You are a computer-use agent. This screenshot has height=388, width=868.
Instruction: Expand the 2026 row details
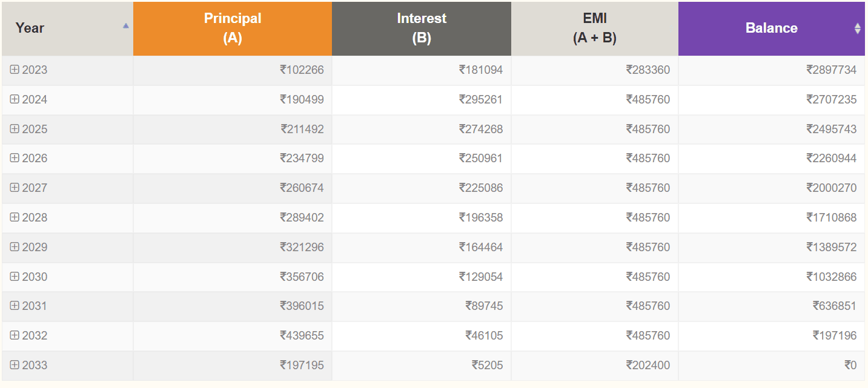15,158
